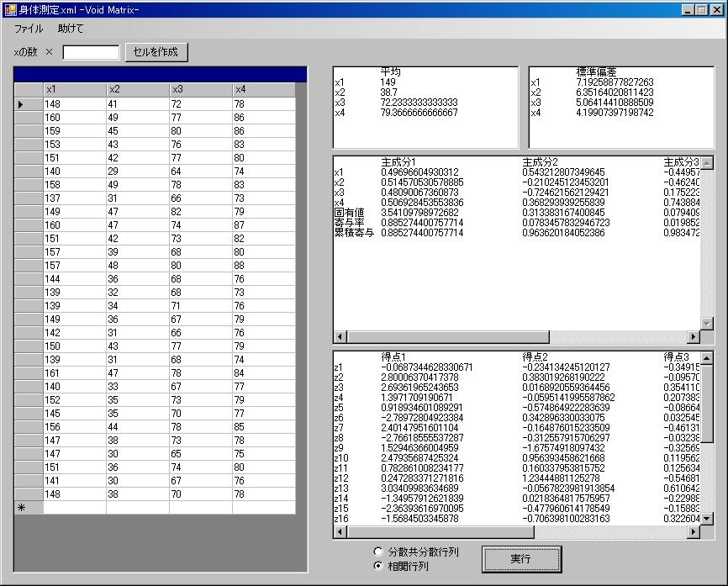Select the 相関行列 radio button

tap(378, 566)
